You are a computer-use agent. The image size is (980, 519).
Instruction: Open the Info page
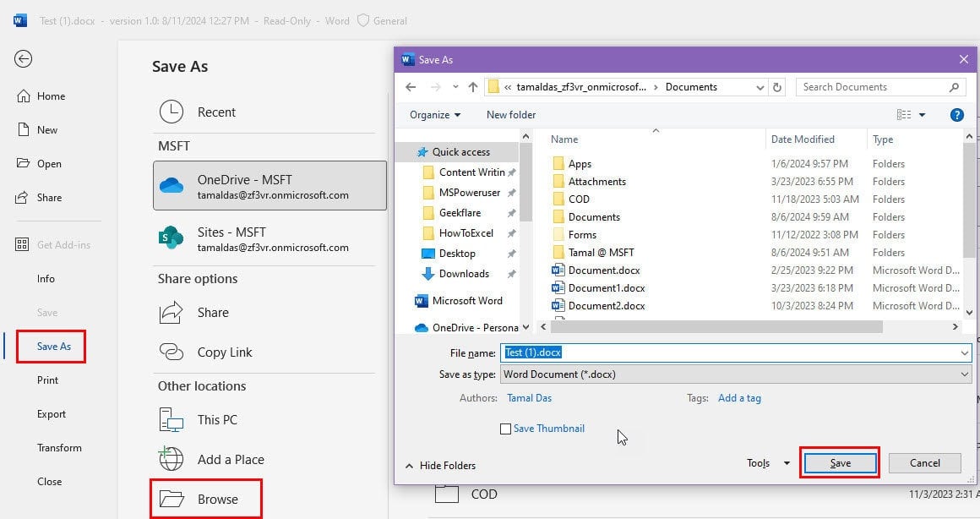[46, 279]
